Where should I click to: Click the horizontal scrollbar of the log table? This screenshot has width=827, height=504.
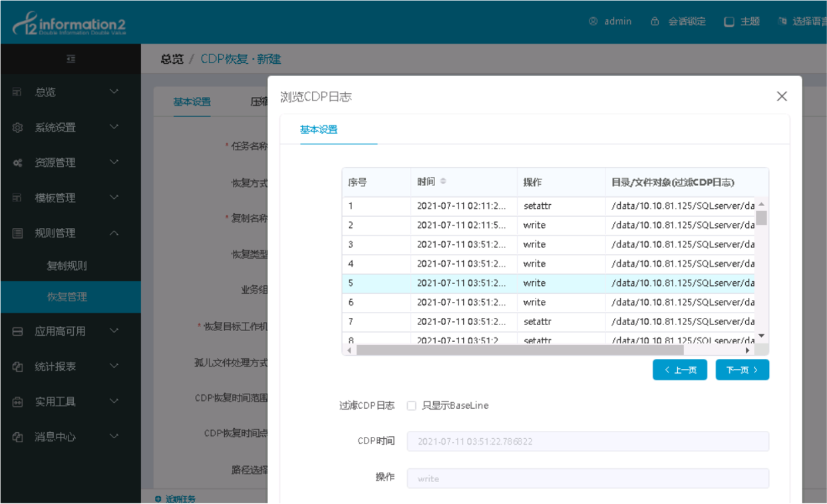(520, 350)
